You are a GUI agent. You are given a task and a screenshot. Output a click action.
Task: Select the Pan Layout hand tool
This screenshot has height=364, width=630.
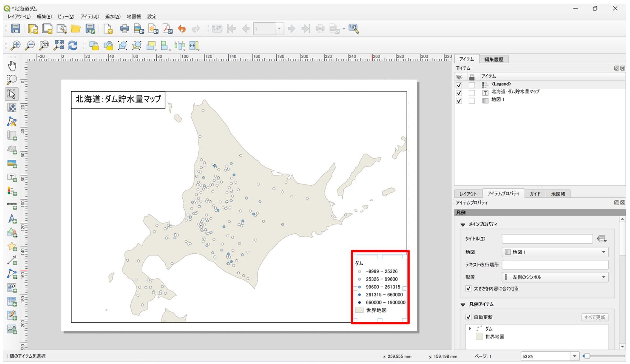[12, 66]
